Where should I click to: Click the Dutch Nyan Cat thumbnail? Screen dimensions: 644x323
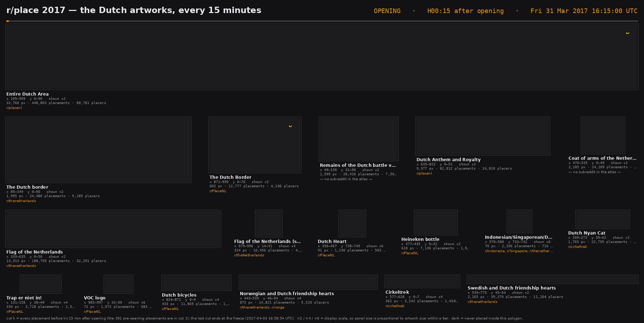603,219
